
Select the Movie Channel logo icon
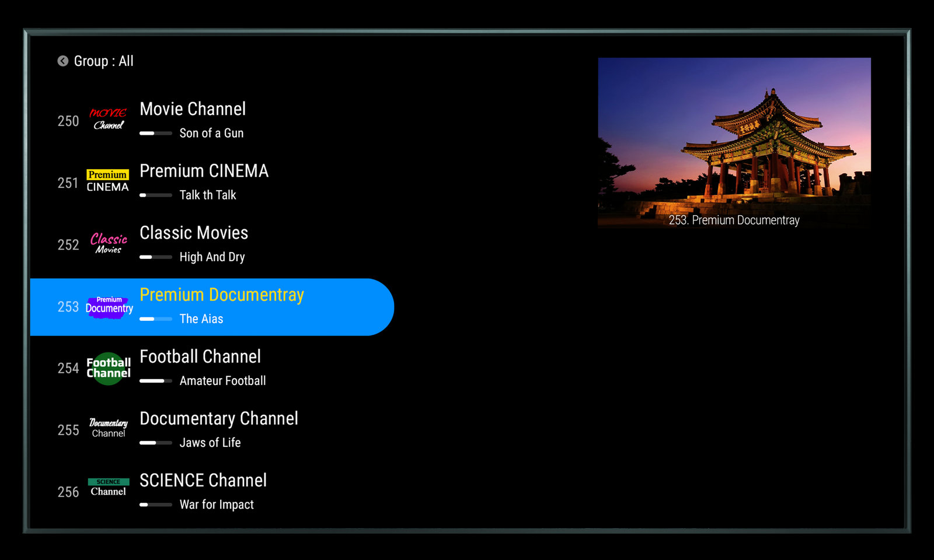pos(108,118)
